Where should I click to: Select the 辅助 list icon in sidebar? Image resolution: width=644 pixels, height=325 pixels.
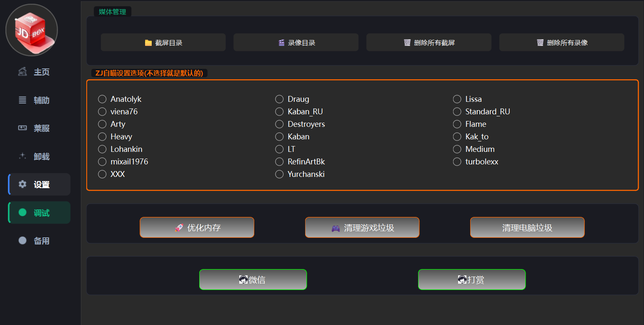[x=23, y=100]
